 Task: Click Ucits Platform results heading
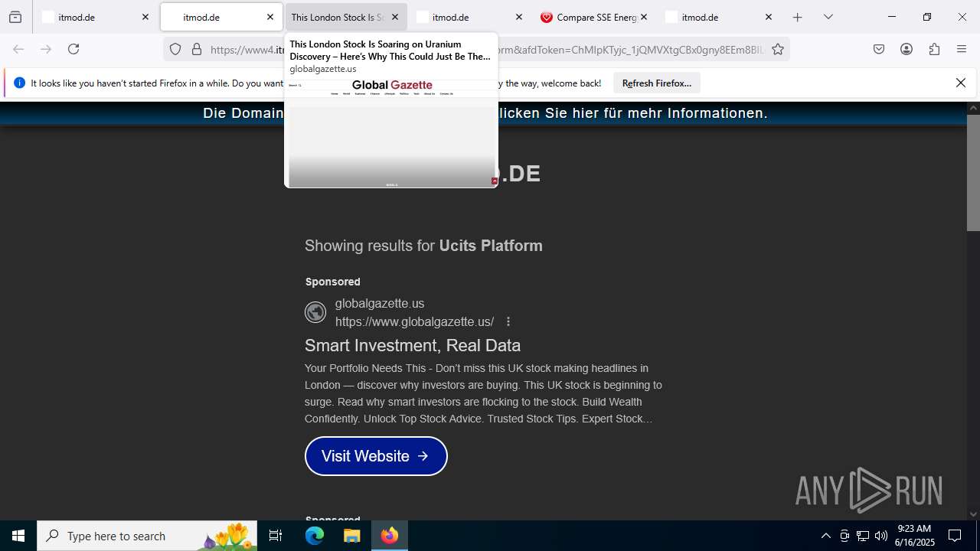click(423, 246)
